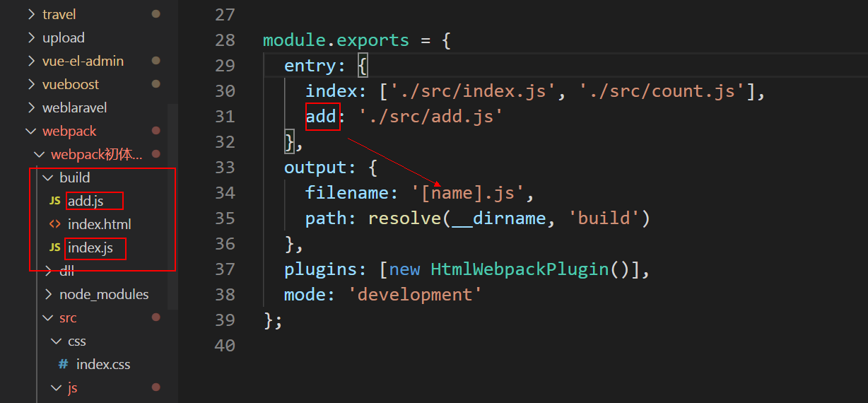Expand the travel folder chevron
868x403 pixels.
coord(31,14)
